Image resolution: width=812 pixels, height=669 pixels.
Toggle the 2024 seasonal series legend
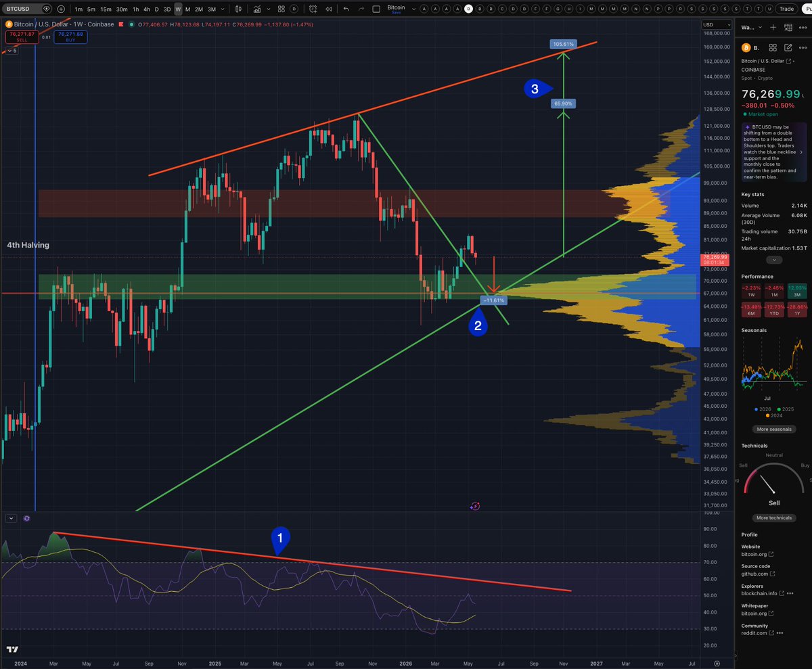(774, 415)
